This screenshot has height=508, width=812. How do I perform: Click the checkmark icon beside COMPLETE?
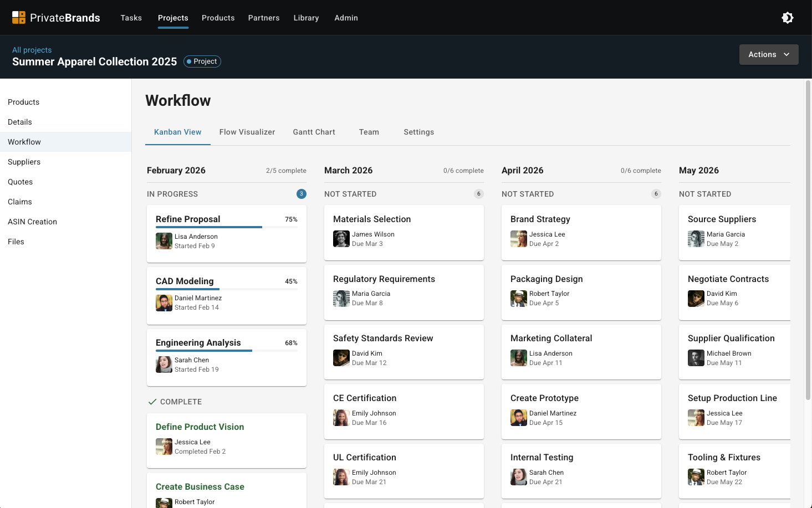(x=152, y=402)
